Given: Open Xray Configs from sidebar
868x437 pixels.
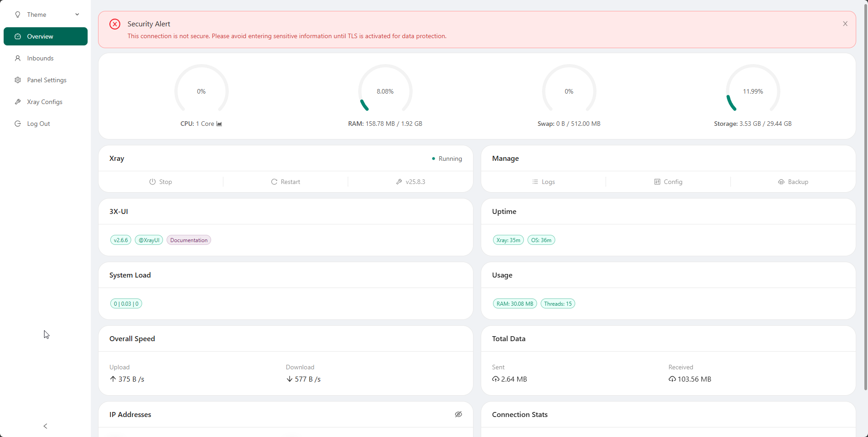Looking at the screenshot, I should tap(44, 102).
